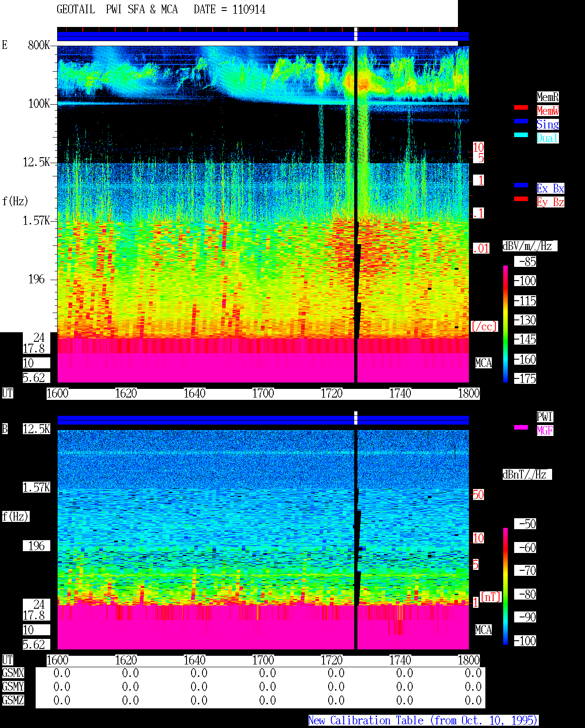The image size is (585, 728).
Task: Click the 'MGF' legend label
Action: [x=545, y=430]
